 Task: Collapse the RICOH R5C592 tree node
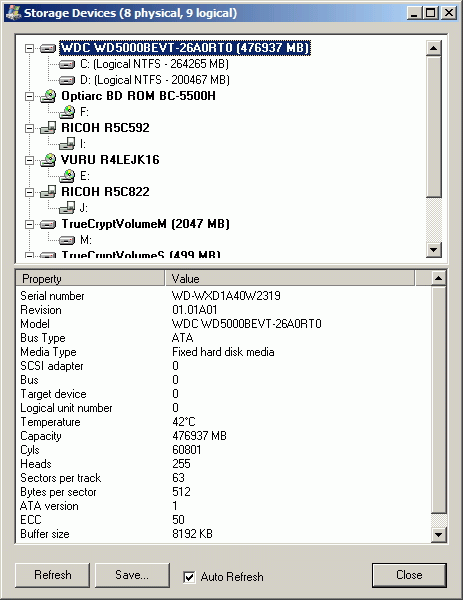[29, 128]
